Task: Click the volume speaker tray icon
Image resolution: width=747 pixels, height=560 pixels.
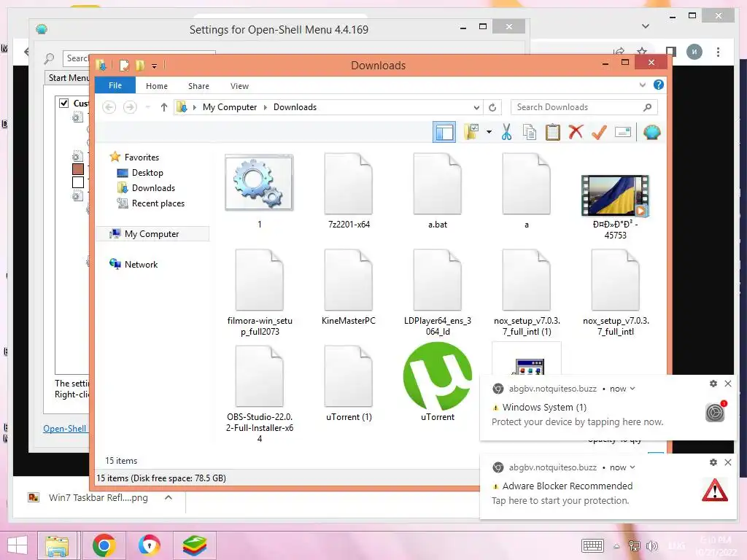Action: tap(651, 545)
